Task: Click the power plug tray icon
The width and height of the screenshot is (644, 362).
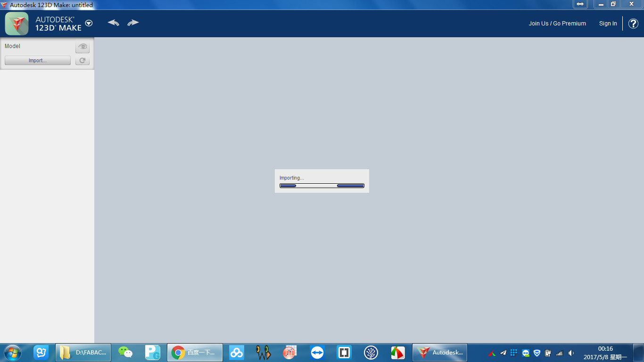Action: tap(548, 353)
